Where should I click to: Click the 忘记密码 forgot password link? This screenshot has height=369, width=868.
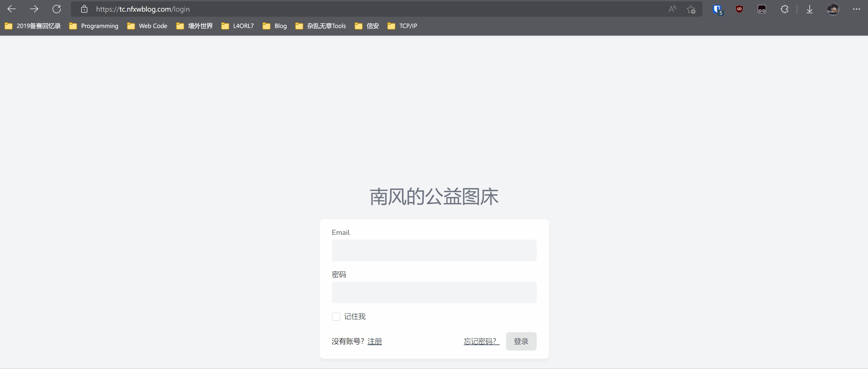click(x=481, y=341)
